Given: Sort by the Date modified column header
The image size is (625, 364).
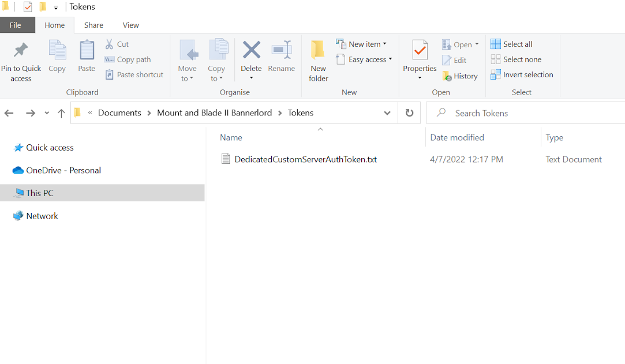Looking at the screenshot, I should point(457,137).
